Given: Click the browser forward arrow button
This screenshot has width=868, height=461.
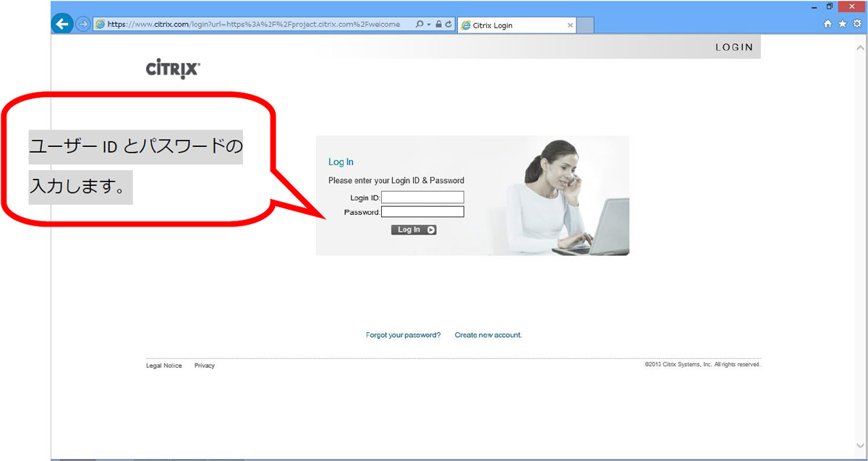Looking at the screenshot, I should [83, 24].
